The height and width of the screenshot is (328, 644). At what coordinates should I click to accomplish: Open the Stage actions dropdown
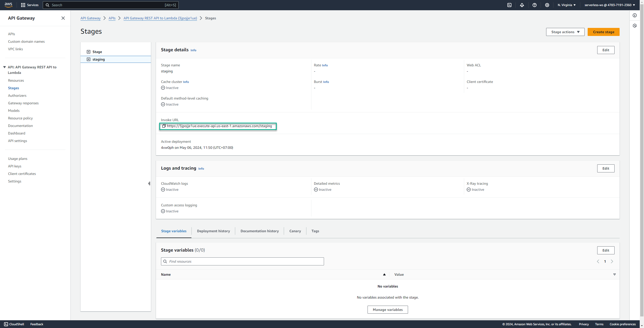pyautogui.click(x=565, y=32)
